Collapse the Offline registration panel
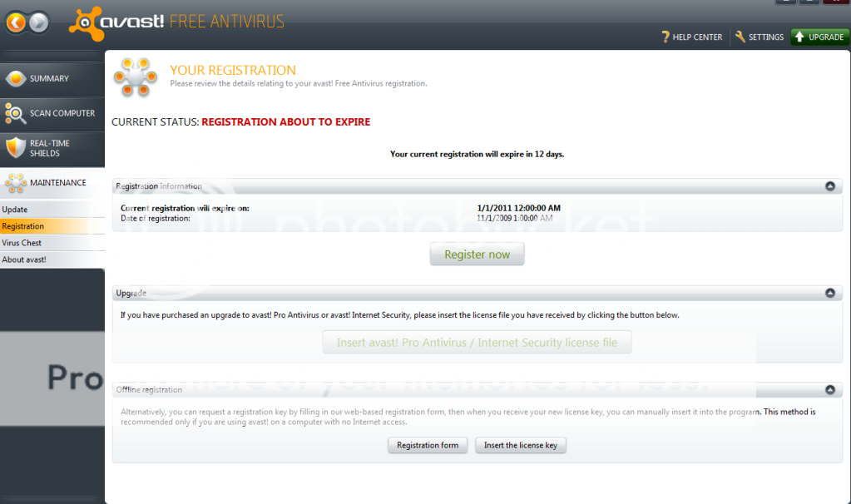 coord(830,389)
